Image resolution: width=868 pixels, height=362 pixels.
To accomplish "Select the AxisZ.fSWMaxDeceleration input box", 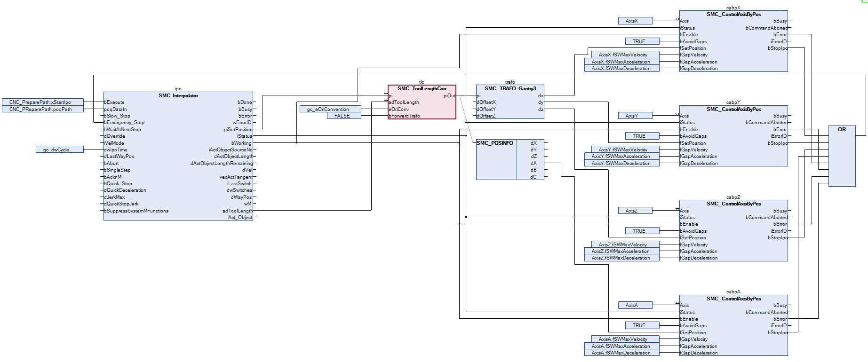I will tap(621, 258).
